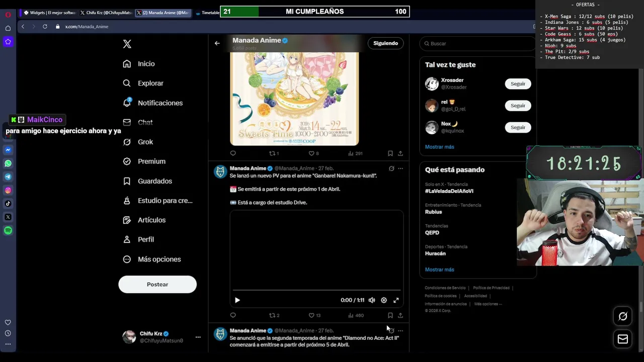Click the heart icon in Opera sidebar

point(8,323)
